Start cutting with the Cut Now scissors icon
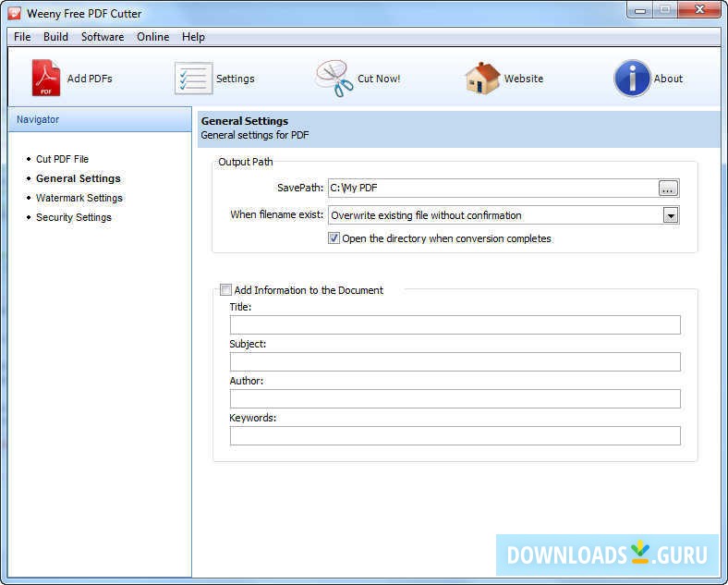 (x=334, y=79)
